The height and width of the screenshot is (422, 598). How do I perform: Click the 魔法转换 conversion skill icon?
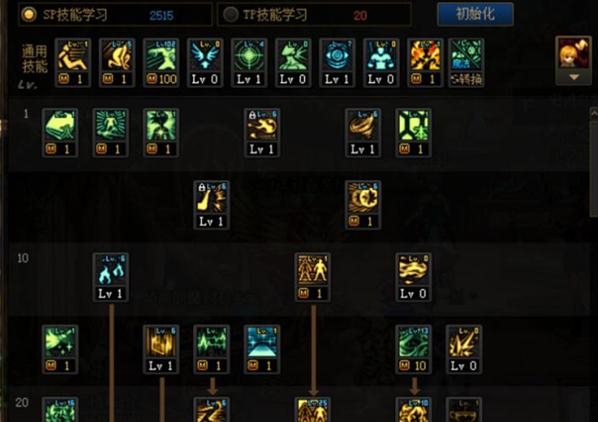pos(466,63)
